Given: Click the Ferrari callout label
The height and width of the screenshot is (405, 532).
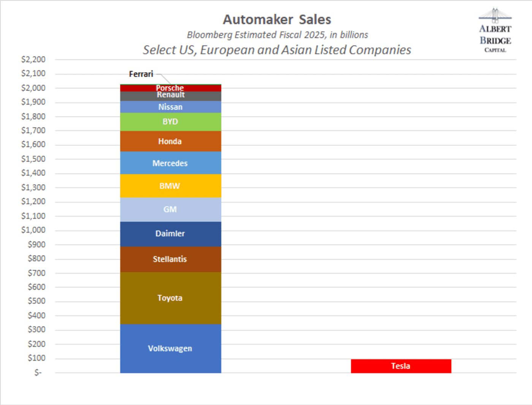Looking at the screenshot, I should 141,74.
